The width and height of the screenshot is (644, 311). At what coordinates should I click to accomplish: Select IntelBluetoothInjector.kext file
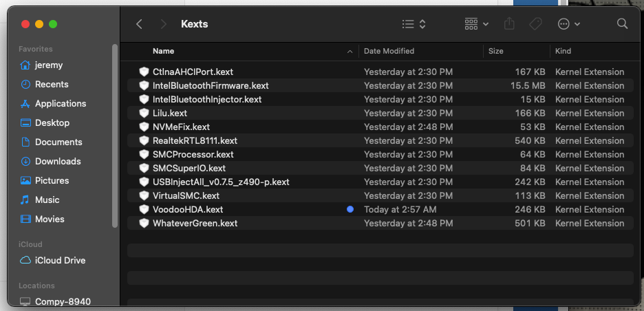[380, 99]
